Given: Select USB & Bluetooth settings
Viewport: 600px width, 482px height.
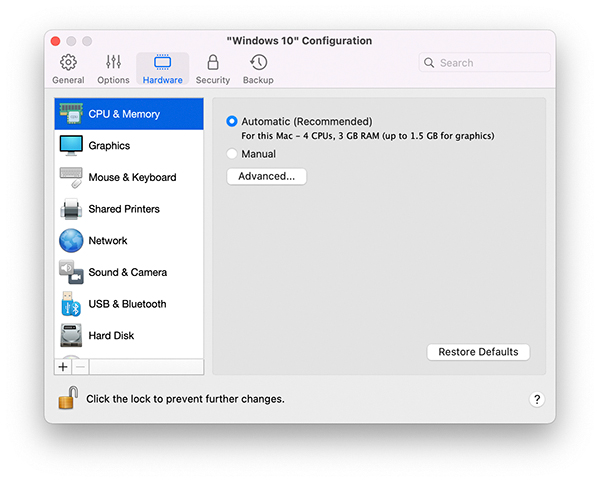Looking at the screenshot, I should point(129,304).
